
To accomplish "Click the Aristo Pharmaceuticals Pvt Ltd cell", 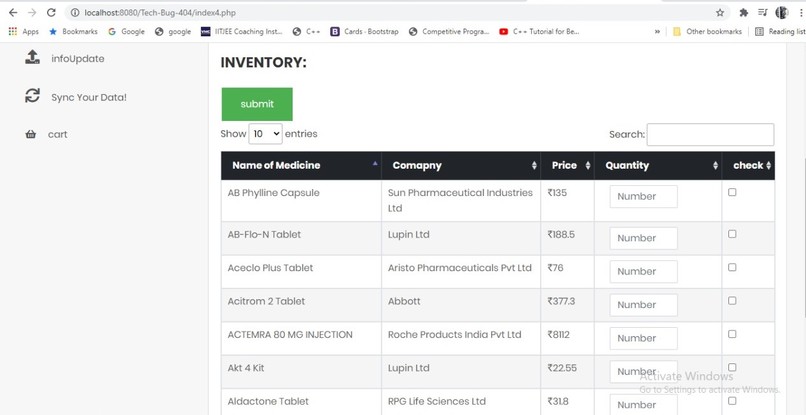I will (x=461, y=272).
